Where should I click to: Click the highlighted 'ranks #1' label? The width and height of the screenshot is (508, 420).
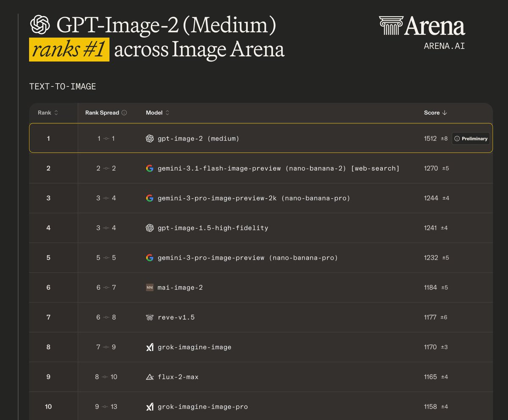tap(69, 50)
